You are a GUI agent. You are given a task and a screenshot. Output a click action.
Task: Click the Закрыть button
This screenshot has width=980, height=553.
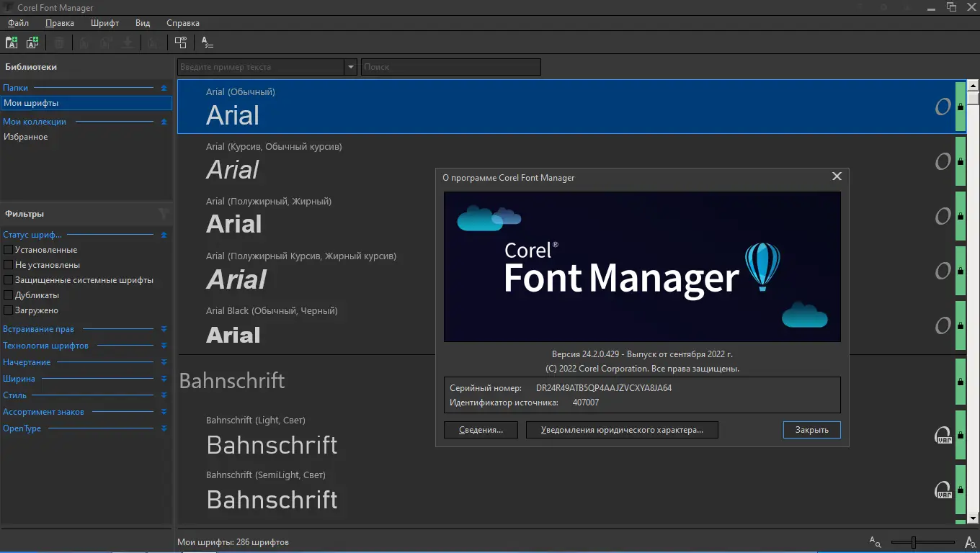click(812, 430)
